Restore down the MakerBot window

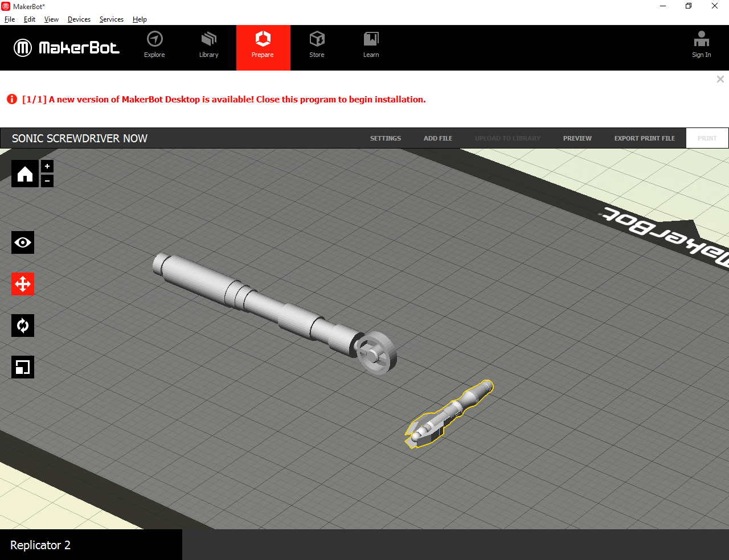point(689,6)
